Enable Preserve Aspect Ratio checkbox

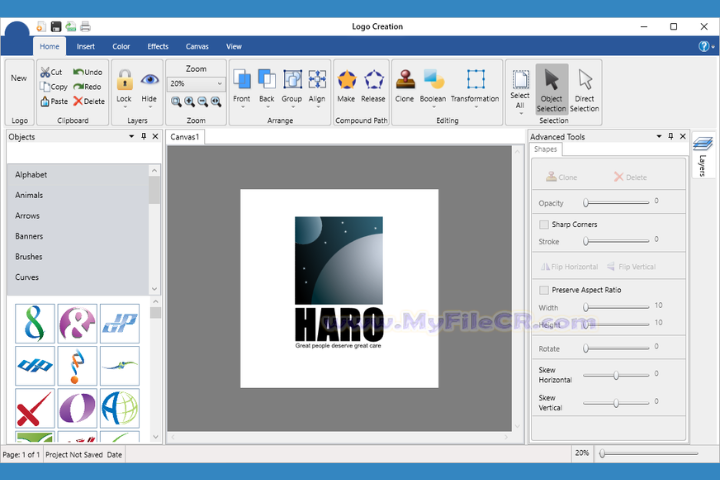click(x=544, y=290)
